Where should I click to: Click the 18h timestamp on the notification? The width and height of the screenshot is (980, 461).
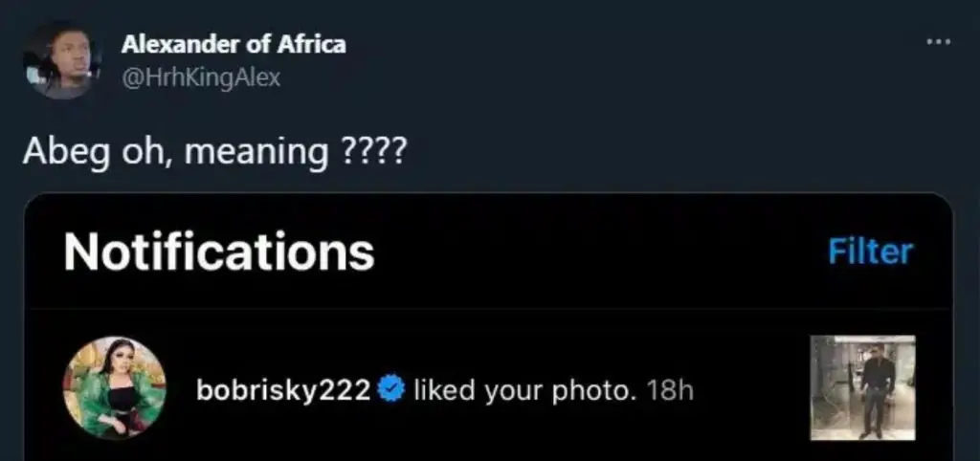(670, 390)
